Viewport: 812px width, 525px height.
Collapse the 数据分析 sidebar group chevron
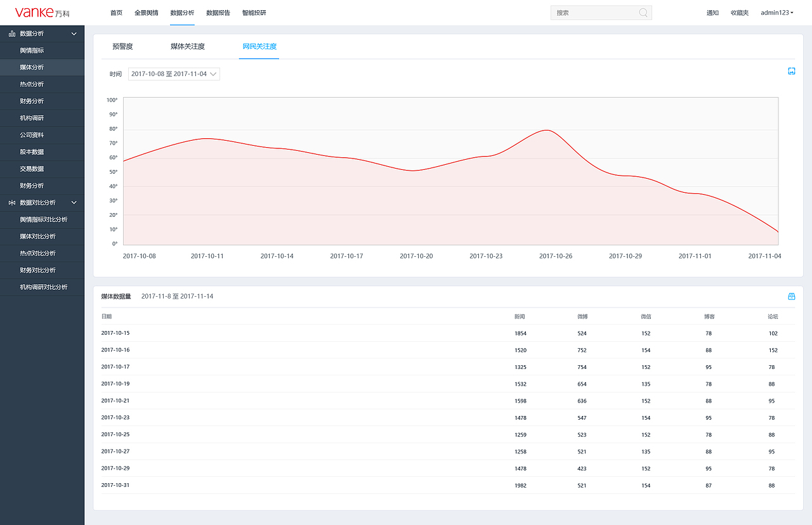74,34
